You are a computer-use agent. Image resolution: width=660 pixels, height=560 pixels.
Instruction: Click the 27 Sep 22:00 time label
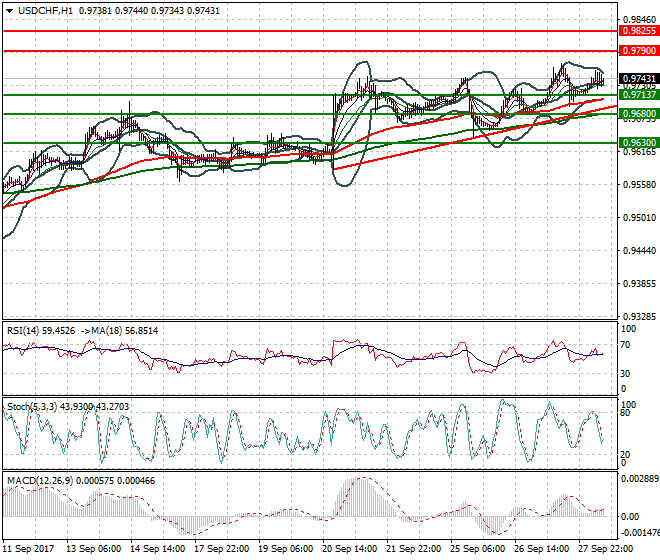pos(605,549)
